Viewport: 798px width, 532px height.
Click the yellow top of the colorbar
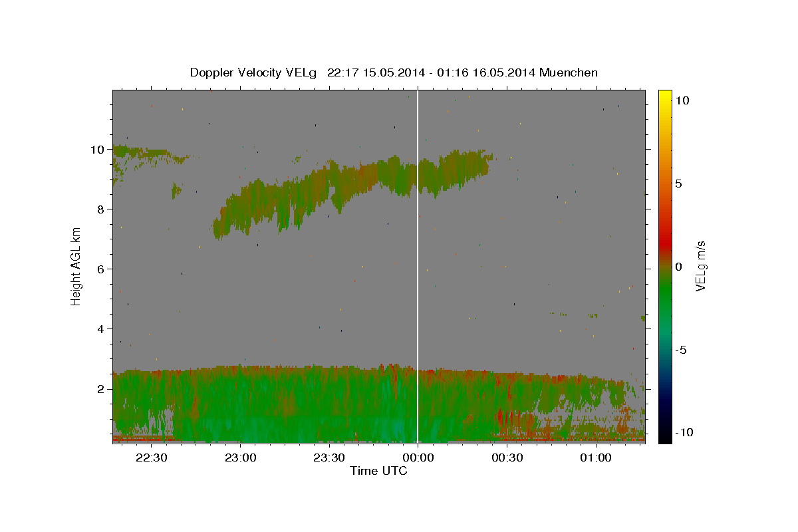coord(664,96)
